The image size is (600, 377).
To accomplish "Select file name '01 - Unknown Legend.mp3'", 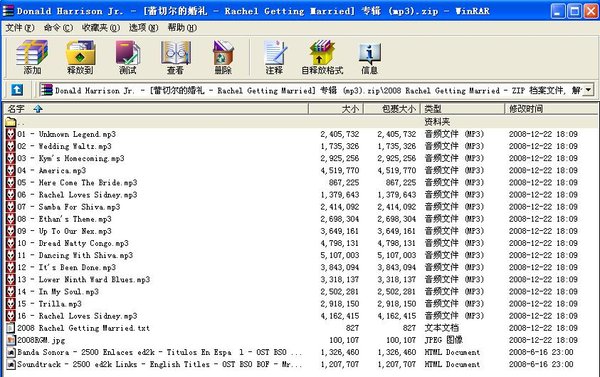I will point(66,134).
